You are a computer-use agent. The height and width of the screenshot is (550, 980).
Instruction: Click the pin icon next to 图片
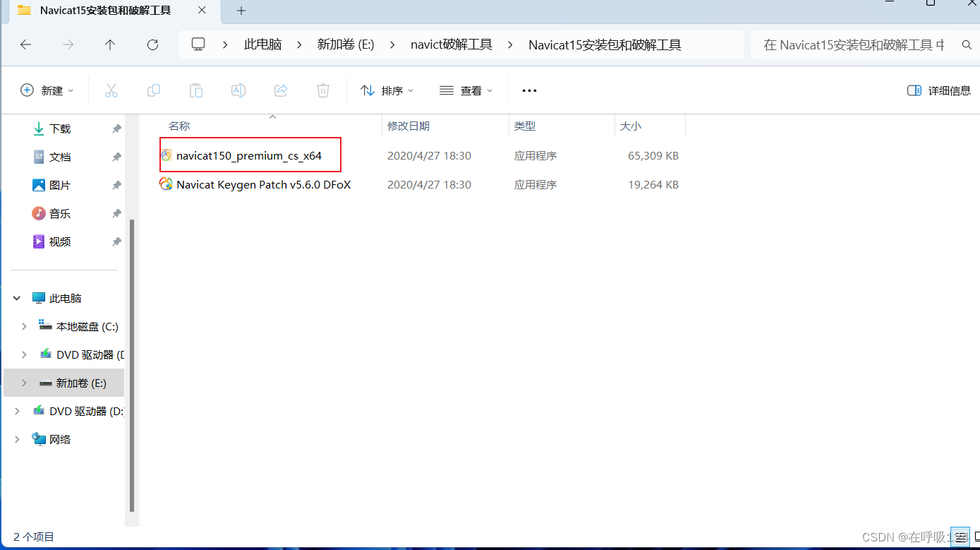point(116,186)
